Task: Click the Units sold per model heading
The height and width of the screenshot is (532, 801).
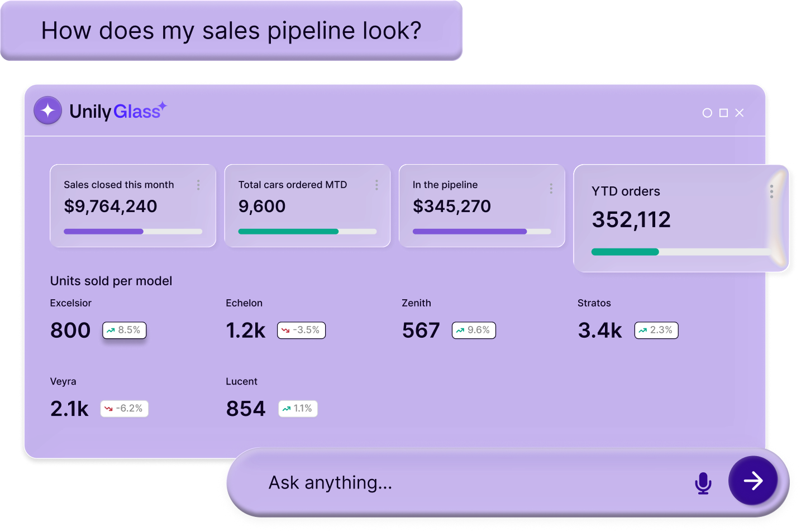Action: tap(111, 281)
